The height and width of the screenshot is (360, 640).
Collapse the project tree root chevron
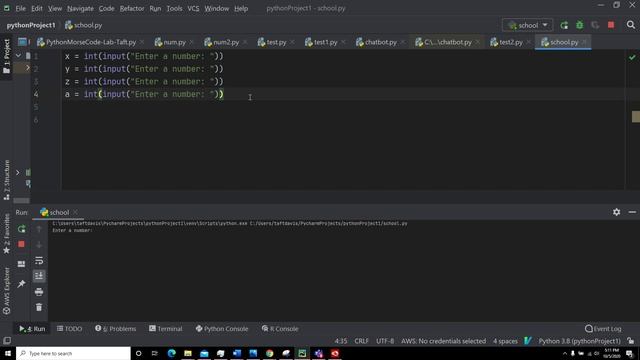(x=18, y=56)
